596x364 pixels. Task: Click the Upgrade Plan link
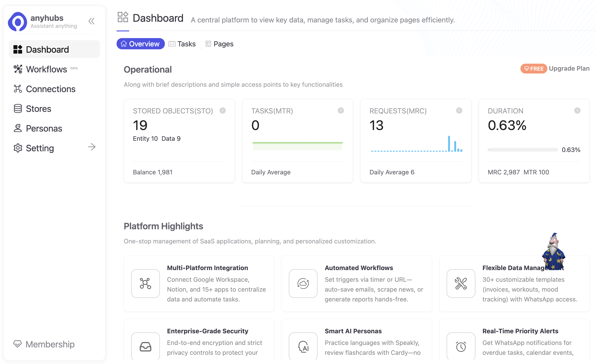tap(569, 68)
